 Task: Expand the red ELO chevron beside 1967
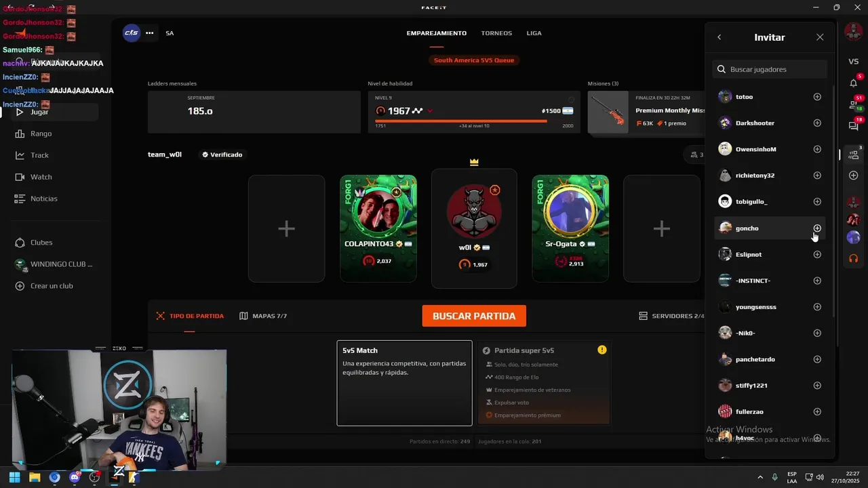430,111
